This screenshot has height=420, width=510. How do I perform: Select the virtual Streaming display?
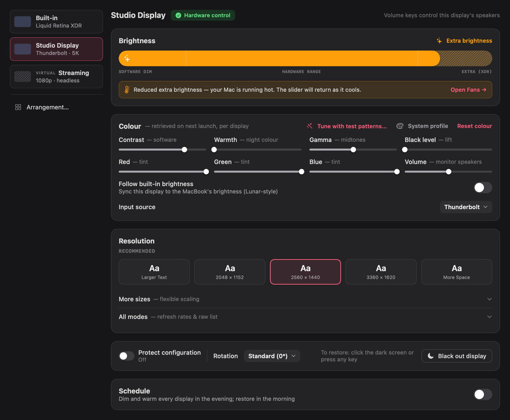coord(56,76)
